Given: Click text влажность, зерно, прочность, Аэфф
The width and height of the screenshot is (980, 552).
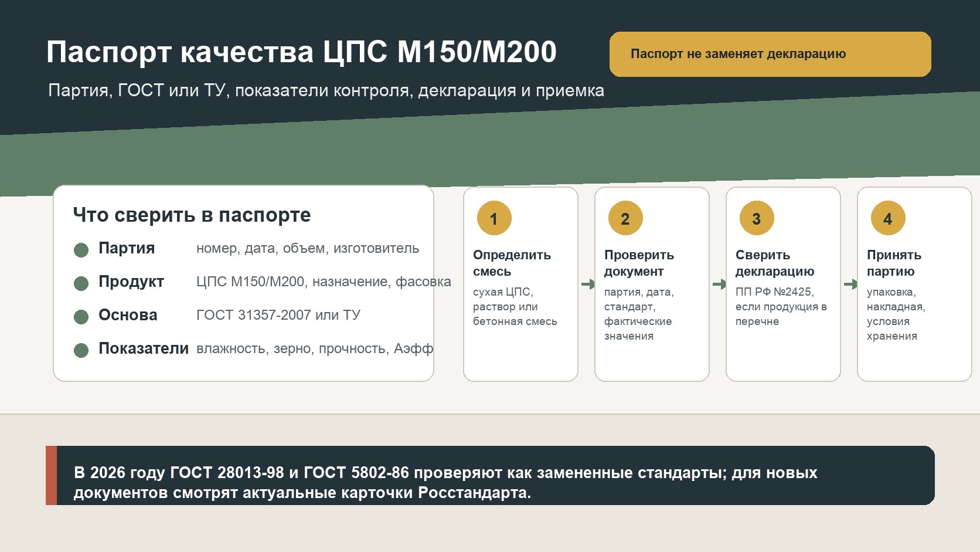Looking at the screenshot, I should (315, 348).
